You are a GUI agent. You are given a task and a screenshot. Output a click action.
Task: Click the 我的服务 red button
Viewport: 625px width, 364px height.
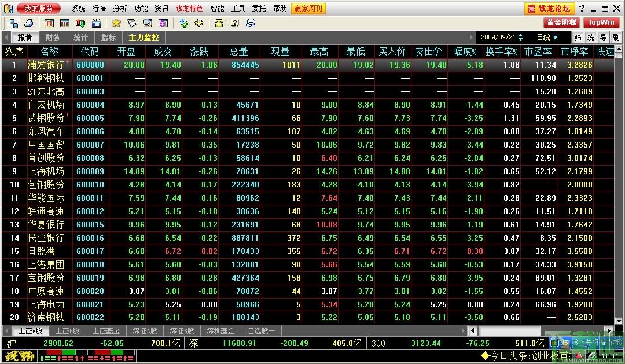39,8
